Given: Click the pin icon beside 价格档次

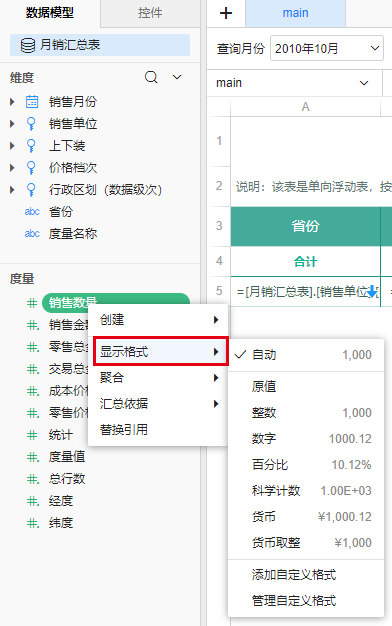Looking at the screenshot, I should 31,168.
